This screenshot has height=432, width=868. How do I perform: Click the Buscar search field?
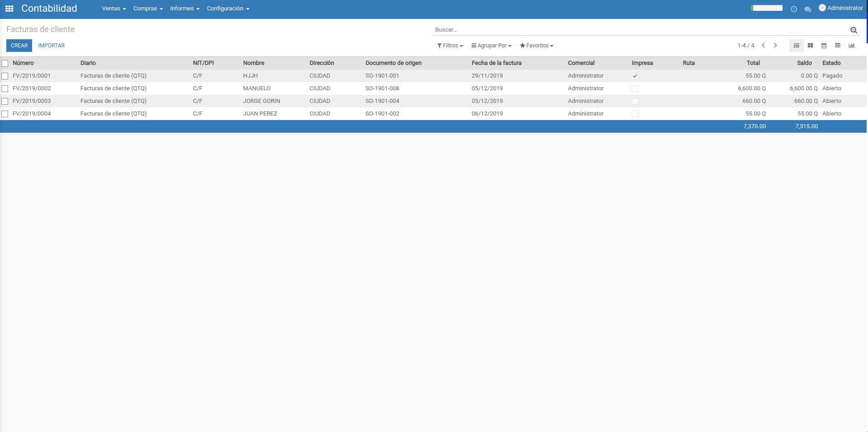pyautogui.click(x=641, y=30)
